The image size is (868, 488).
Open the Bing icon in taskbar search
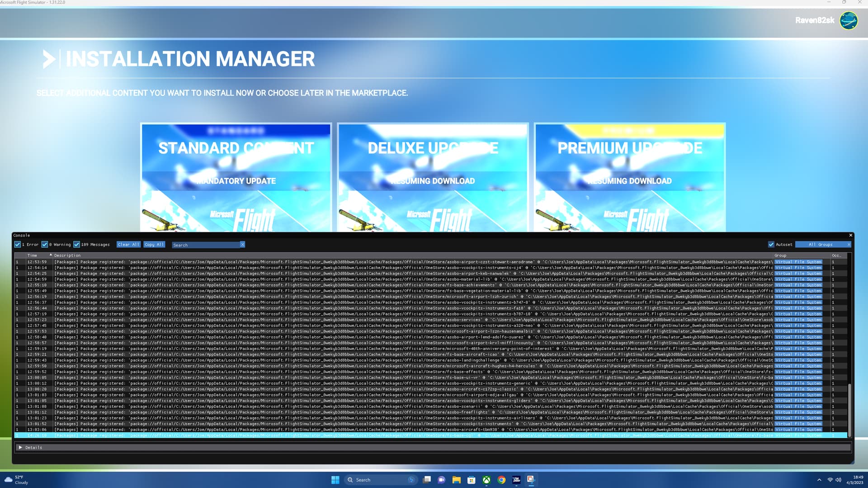411,480
